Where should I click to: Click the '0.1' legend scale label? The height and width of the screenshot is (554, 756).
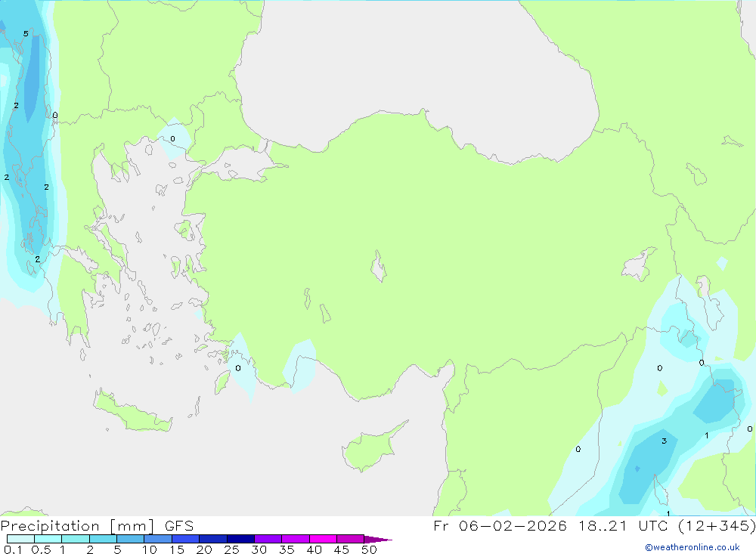click(x=13, y=549)
